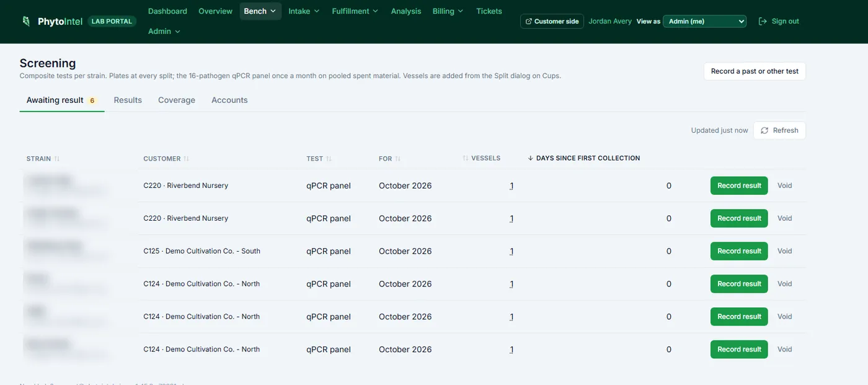Click the sort icon beside the For header
This screenshot has height=385, width=868.
coord(397,159)
